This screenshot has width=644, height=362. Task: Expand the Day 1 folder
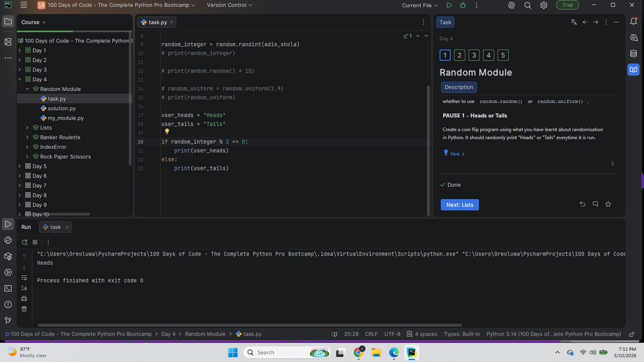pyautogui.click(x=20, y=50)
